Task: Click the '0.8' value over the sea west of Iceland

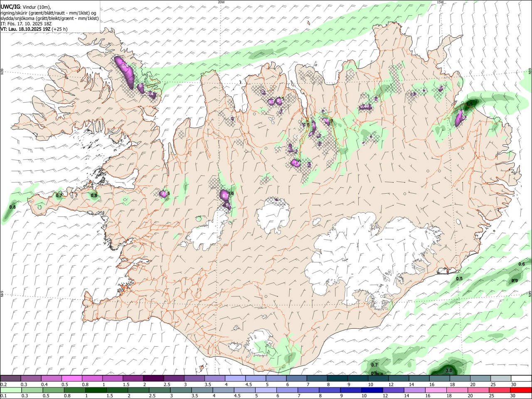Action: 12,207
